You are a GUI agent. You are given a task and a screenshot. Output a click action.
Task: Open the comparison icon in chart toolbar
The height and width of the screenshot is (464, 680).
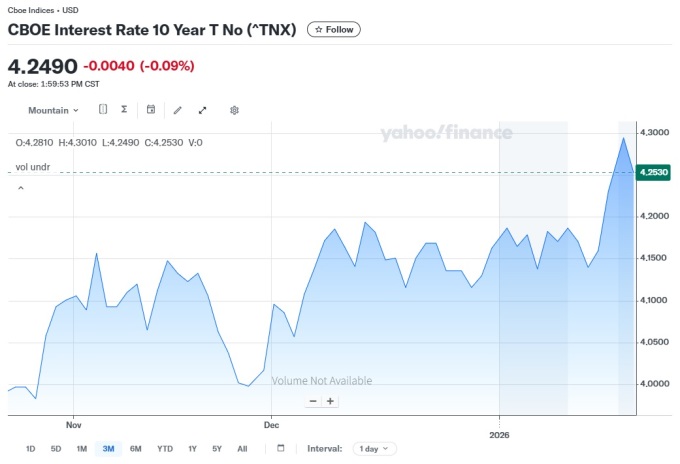click(x=103, y=110)
